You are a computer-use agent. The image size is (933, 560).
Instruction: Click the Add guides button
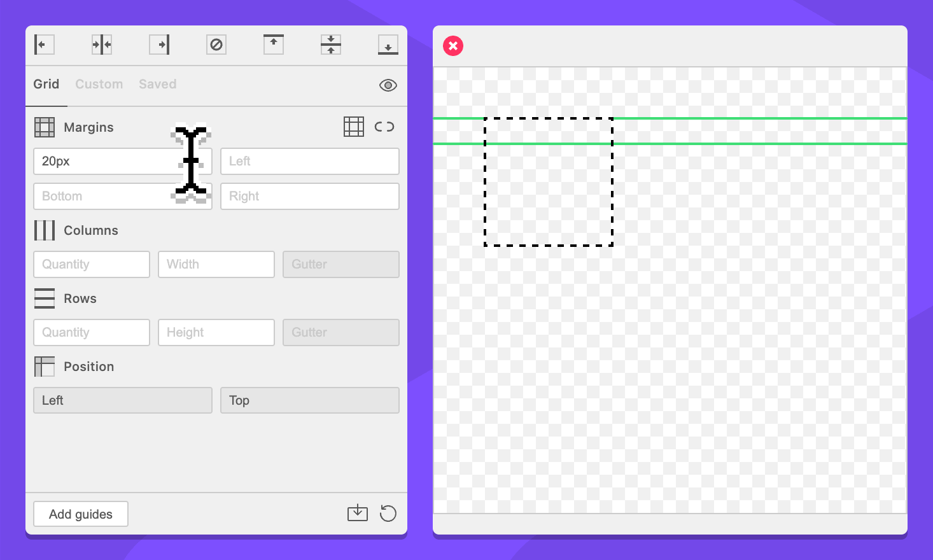pyautogui.click(x=81, y=514)
